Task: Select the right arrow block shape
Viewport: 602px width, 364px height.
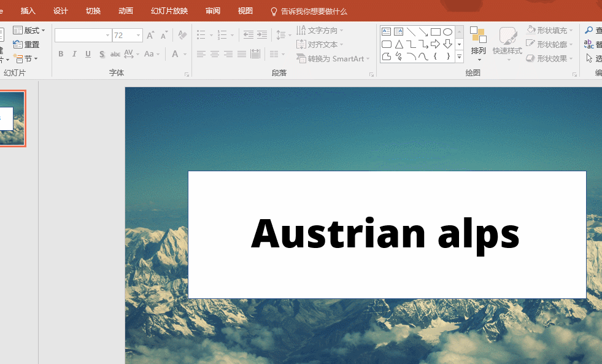Action: click(x=435, y=44)
